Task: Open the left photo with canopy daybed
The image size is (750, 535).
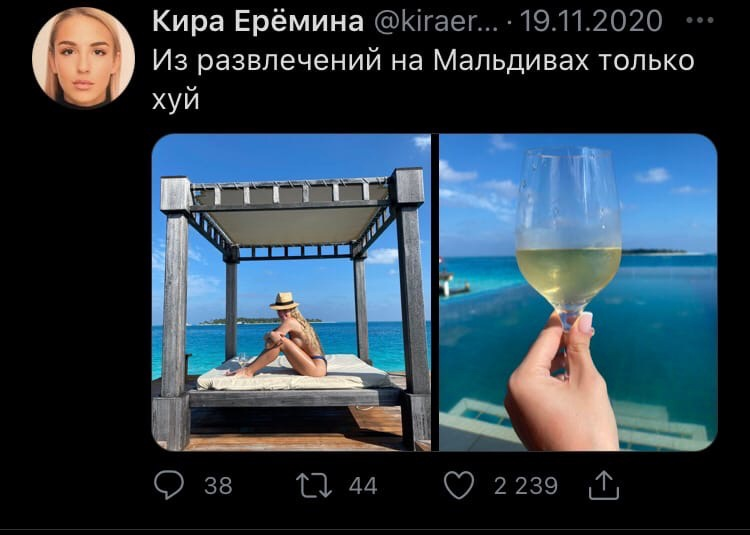Action: pos(291,292)
